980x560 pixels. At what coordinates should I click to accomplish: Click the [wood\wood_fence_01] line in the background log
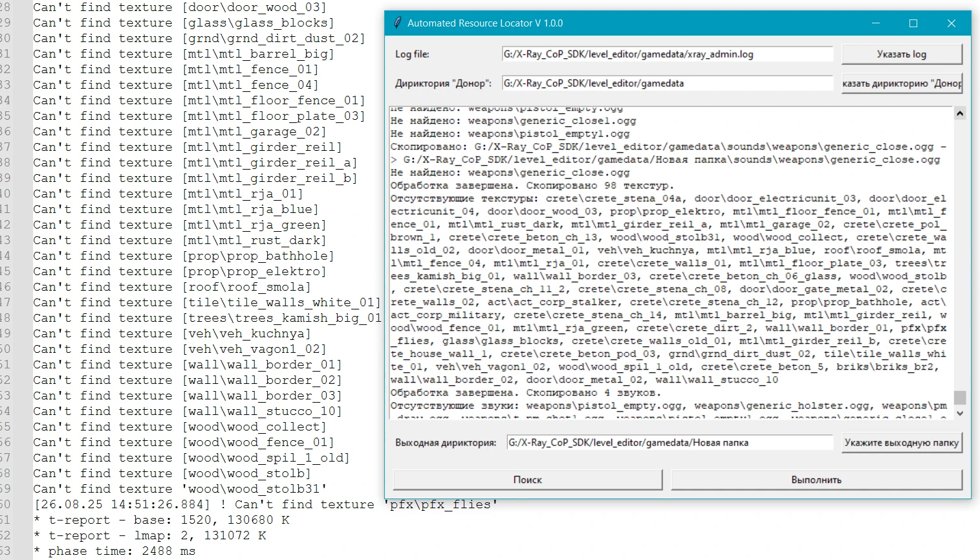[x=184, y=443]
